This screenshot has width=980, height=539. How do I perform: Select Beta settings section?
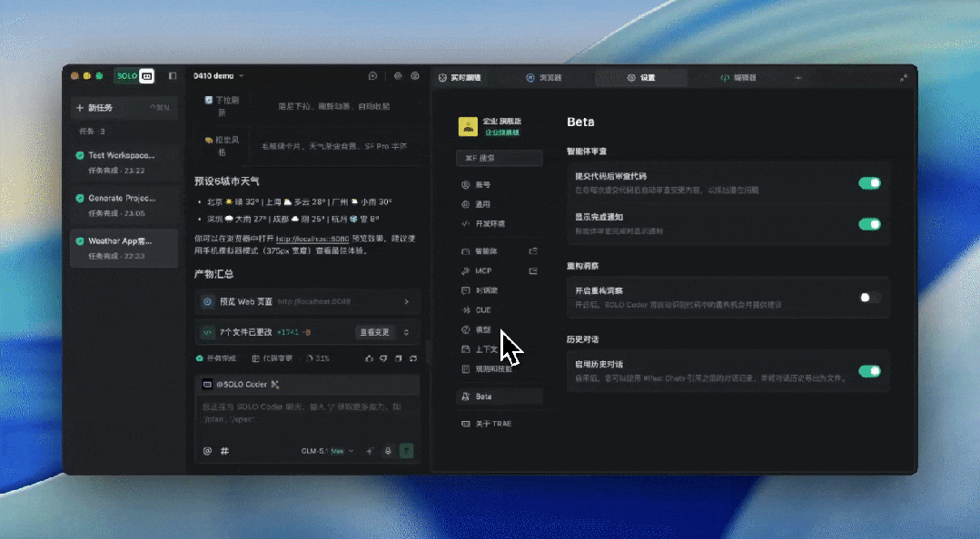500,397
